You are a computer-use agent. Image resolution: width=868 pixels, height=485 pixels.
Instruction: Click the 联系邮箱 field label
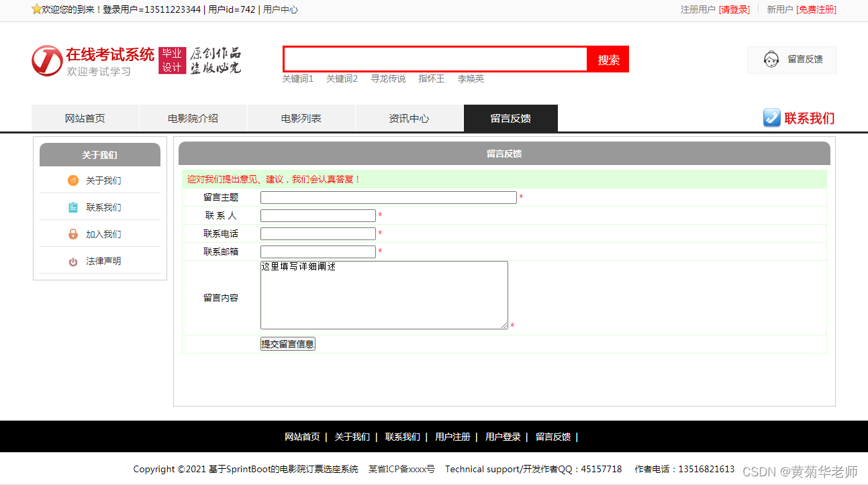221,252
